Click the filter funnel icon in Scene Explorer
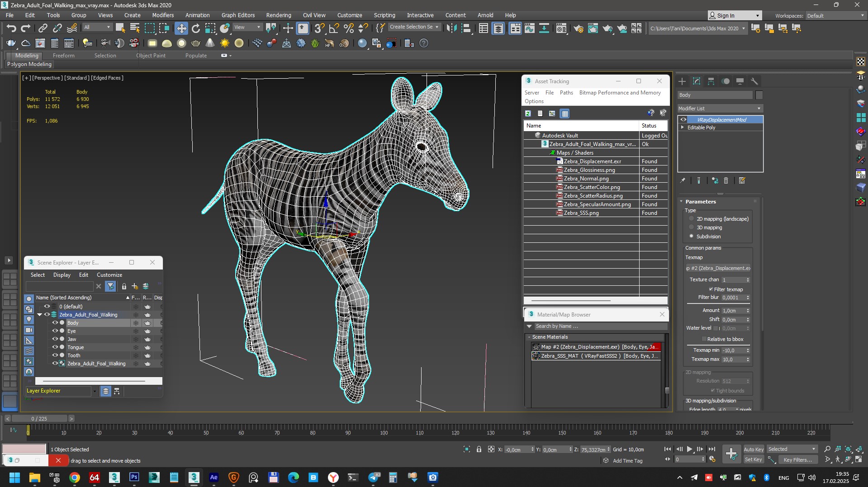Screen dimensions: 868x487 click(110, 286)
